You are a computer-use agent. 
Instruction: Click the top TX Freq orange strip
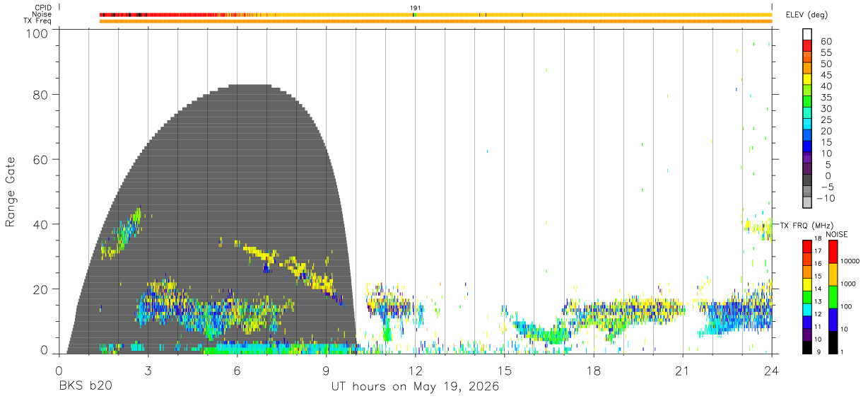pos(435,21)
